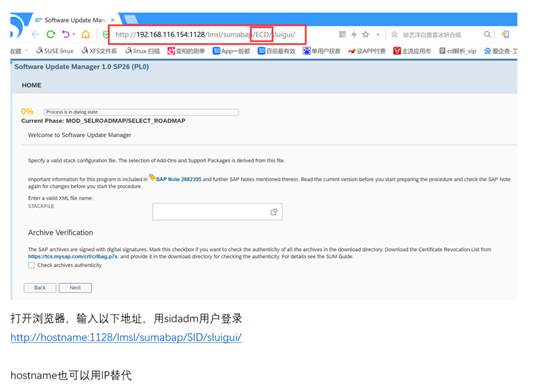Open the linux scan bookmark
Image resolution: width=540 pixels, height=387 pixels.
pos(142,51)
